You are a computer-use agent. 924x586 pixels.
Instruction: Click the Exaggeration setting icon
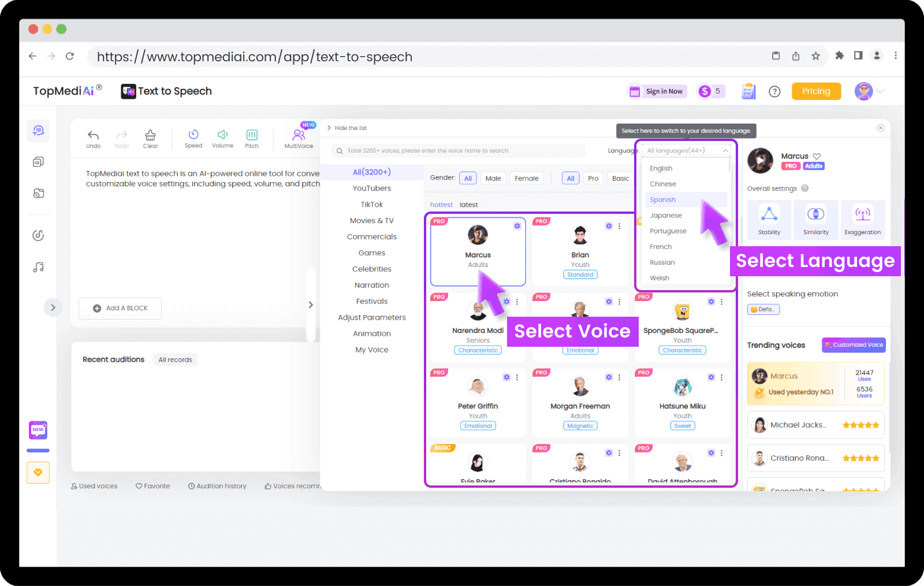click(862, 214)
